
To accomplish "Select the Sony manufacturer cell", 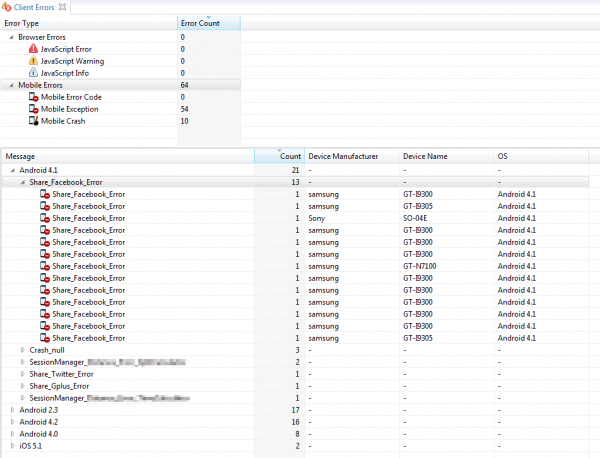I will point(316,218).
